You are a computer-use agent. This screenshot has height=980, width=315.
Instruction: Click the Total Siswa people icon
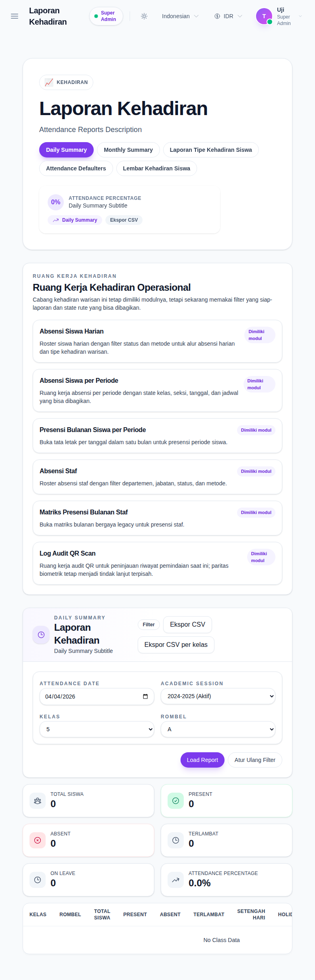pyautogui.click(x=38, y=801)
